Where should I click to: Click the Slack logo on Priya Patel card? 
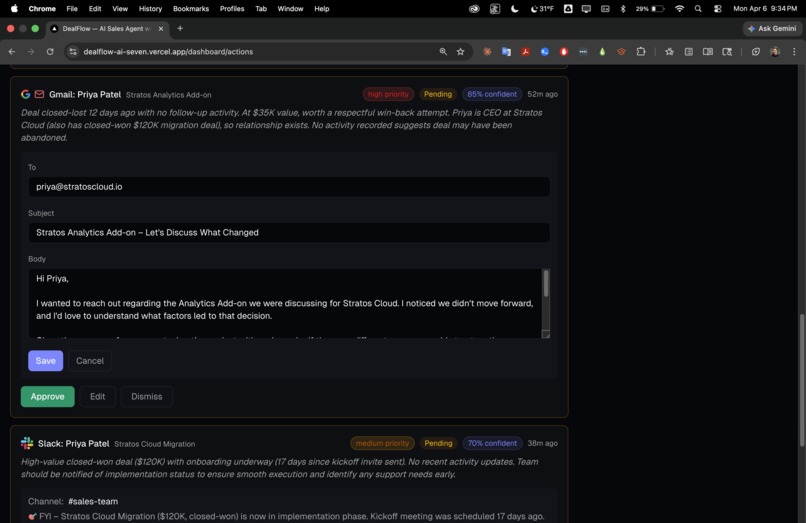tap(27, 443)
